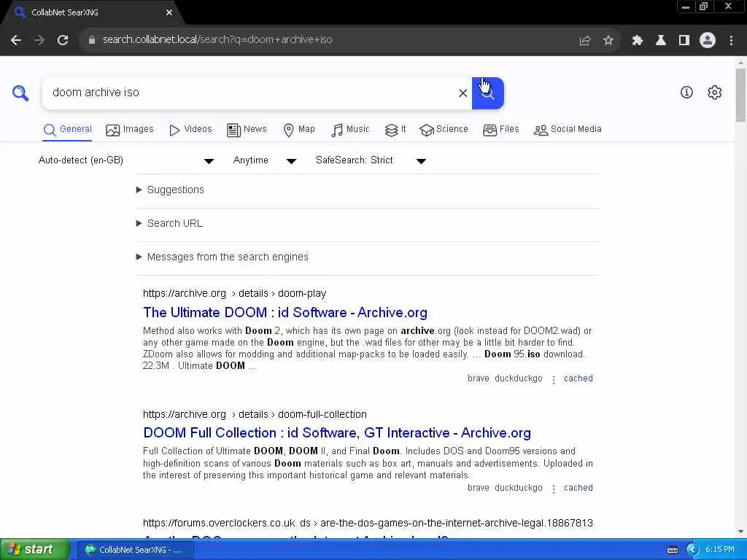
Task: Bookmark this page with star
Action: (x=608, y=41)
